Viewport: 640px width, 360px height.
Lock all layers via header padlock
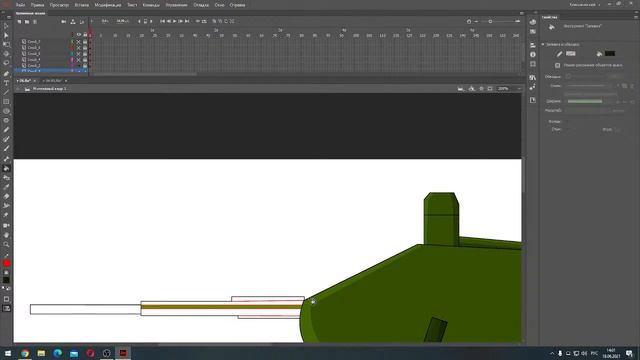click(85, 35)
